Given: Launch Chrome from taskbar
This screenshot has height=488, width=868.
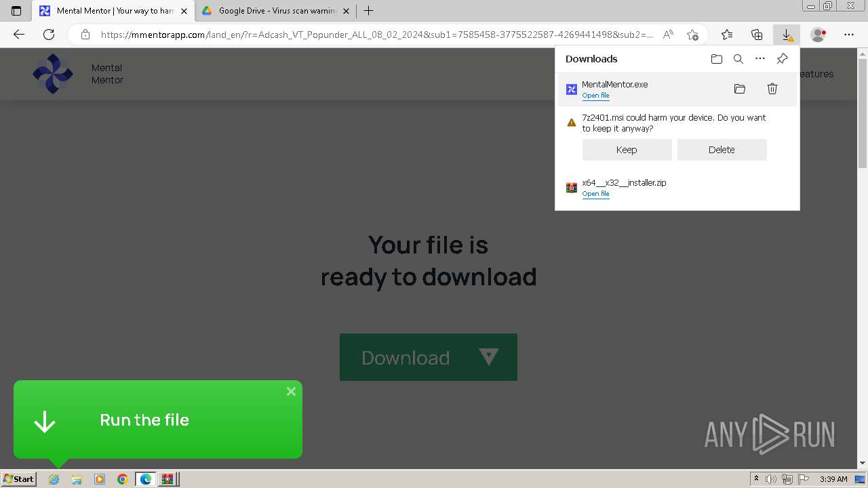Looking at the screenshot, I should coord(123,479).
